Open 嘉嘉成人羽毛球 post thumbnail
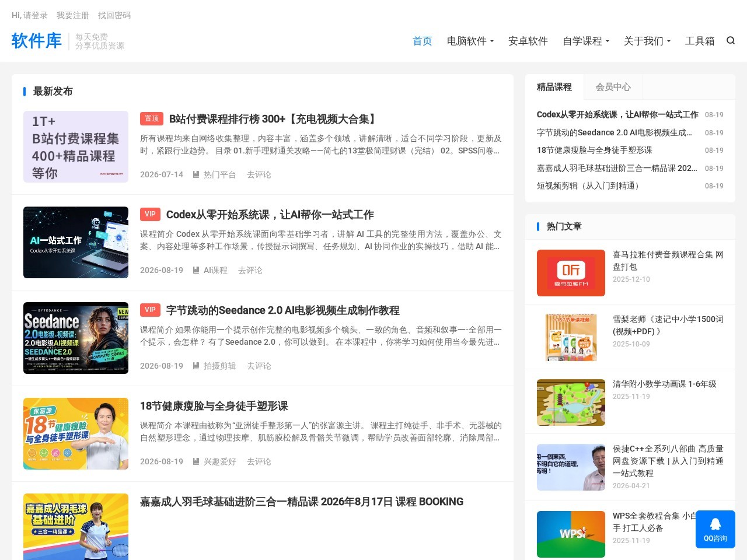The width and height of the screenshot is (747, 560). [76, 527]
